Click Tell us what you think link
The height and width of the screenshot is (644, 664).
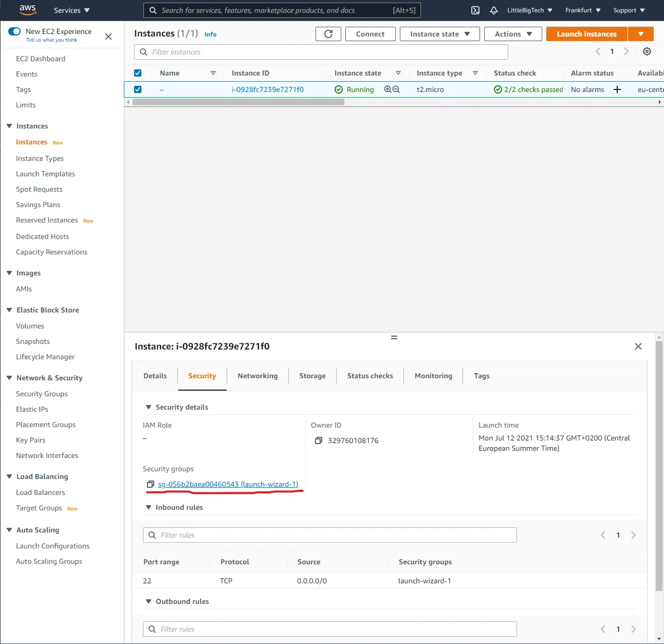pyautogui.click(x=51, y=40)
